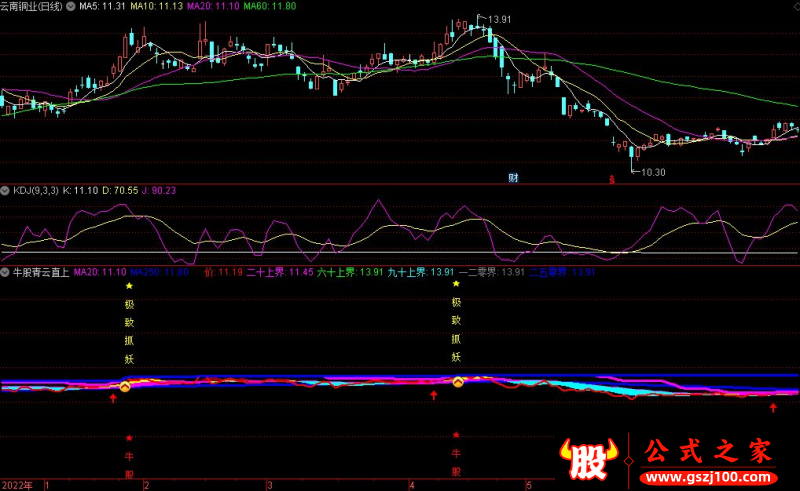
Task: Click the 10.30 low price label
Action: 653,174
